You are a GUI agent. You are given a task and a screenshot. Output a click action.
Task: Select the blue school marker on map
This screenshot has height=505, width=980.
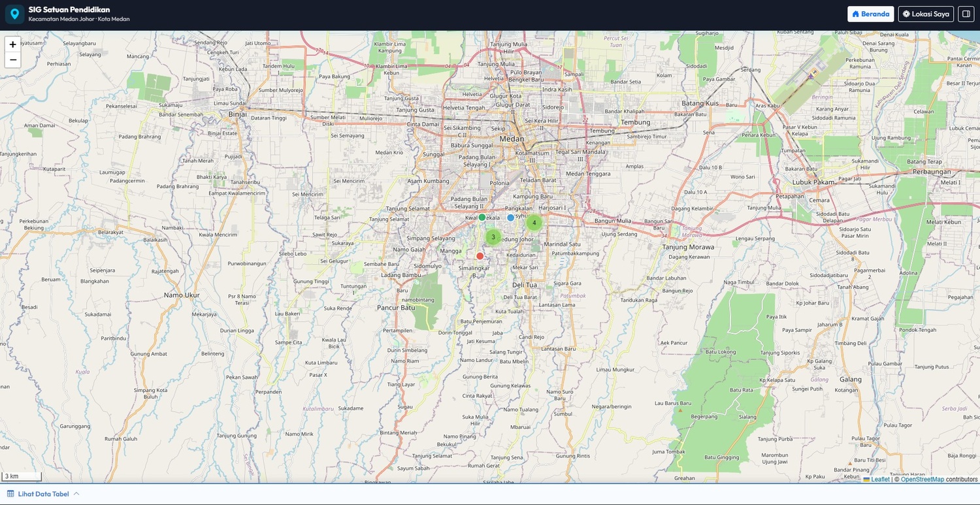click(x=511, y=218)
